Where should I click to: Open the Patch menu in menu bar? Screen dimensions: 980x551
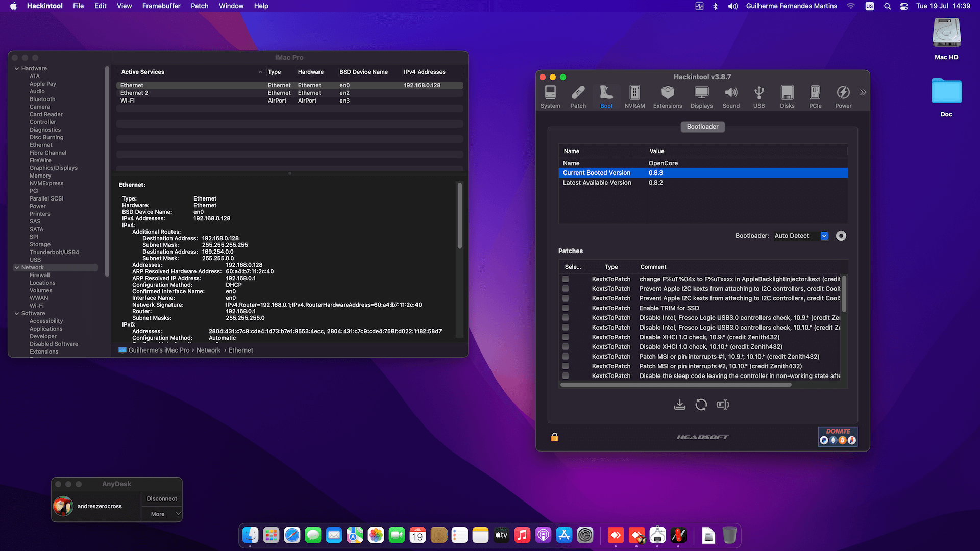[x=200, y=6]
